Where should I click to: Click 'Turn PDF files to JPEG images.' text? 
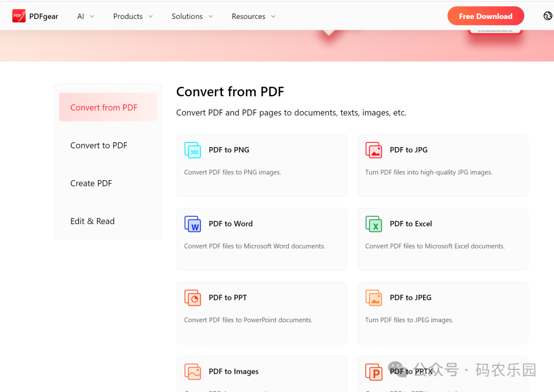tap(409, 320)
